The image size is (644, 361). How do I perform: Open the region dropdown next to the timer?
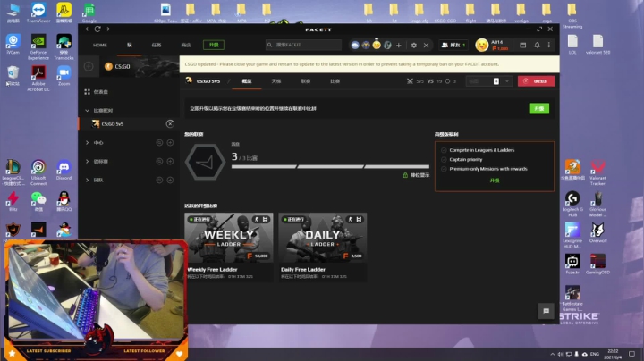tap(489, 81)
